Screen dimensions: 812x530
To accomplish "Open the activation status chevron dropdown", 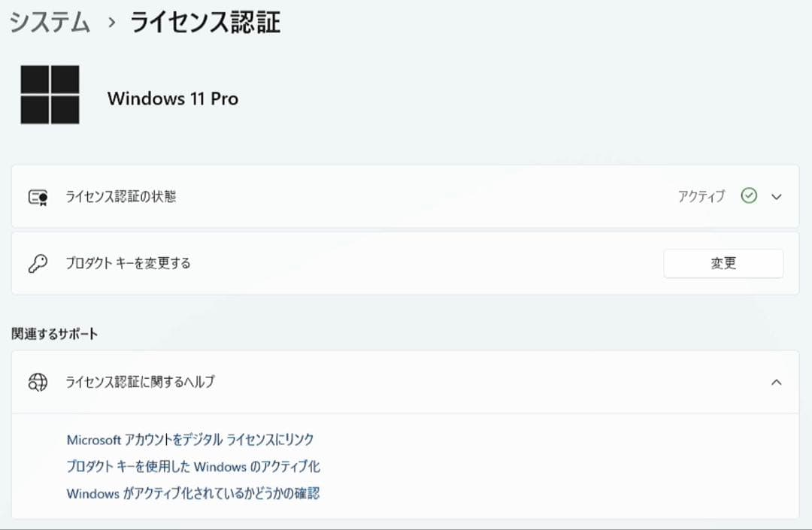I will pyautogui.click(x=777, y=196).
